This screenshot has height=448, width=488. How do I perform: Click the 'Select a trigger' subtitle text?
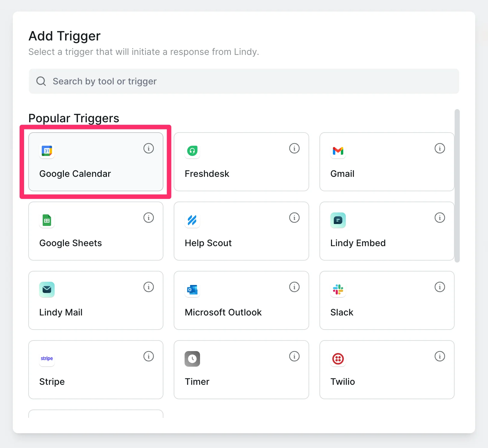144,52
